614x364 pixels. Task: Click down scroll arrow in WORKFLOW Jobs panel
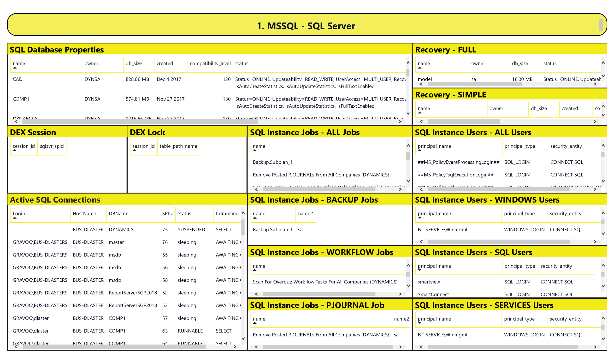click(408, 286)
